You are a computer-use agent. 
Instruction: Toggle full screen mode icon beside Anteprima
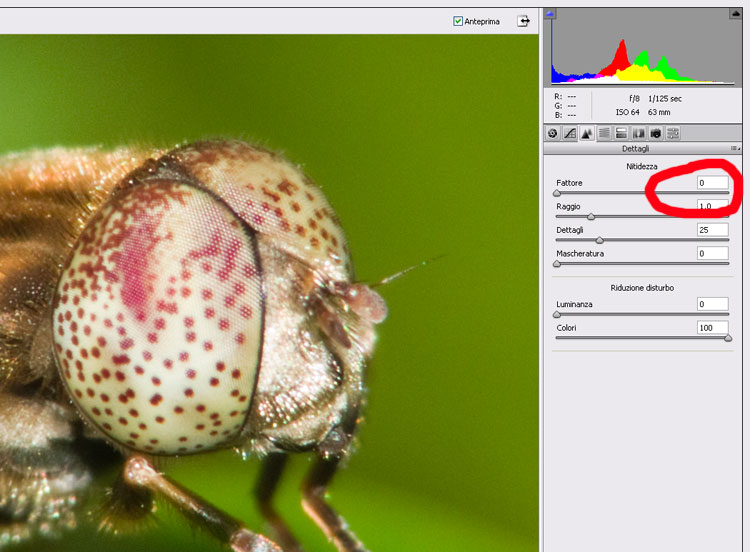[523, 21]
